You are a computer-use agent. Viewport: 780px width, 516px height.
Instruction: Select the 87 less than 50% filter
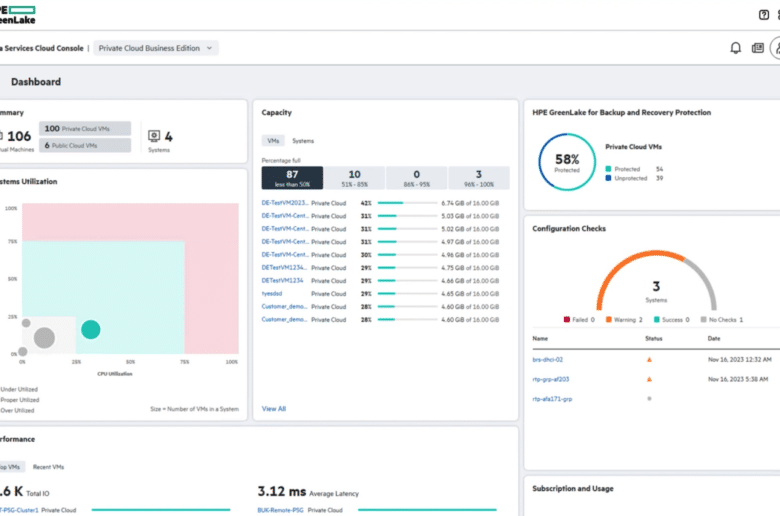(x=292, y=178)
